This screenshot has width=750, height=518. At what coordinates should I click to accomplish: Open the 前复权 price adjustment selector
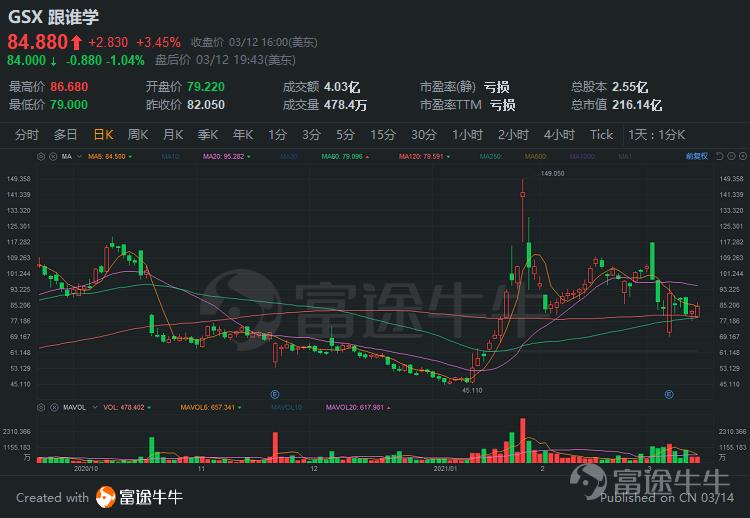point(696,156)
